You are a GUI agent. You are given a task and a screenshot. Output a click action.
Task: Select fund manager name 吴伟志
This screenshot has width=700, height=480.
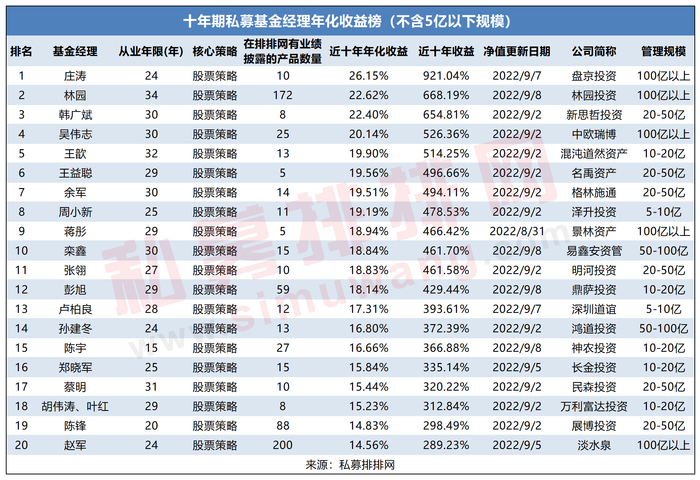coord(75,134)
